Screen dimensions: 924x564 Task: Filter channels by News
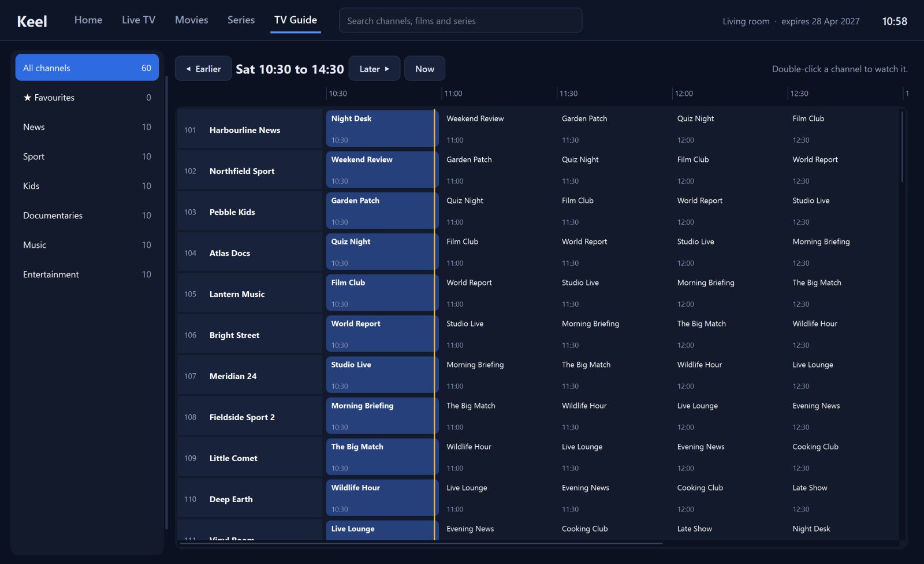87,127
